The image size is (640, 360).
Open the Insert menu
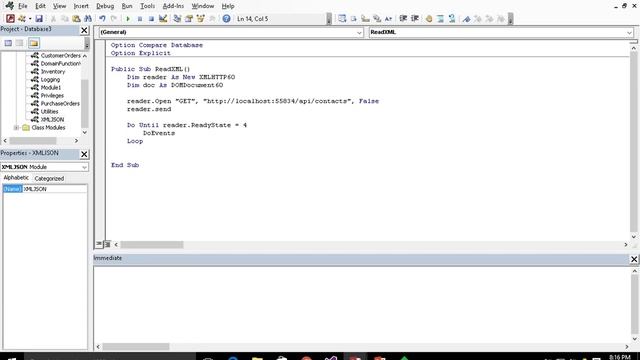pos(81,6)
